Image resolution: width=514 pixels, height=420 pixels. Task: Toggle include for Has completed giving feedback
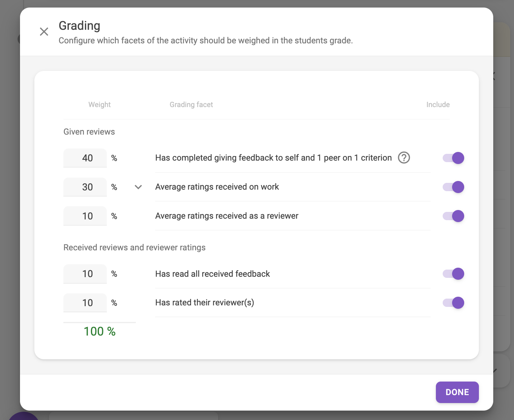tap(453, 158)
